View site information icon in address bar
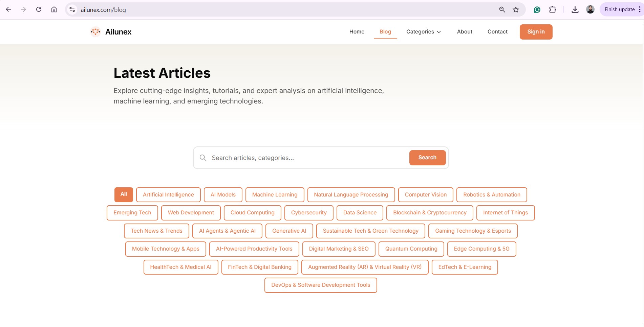 (x=72, y=9)
